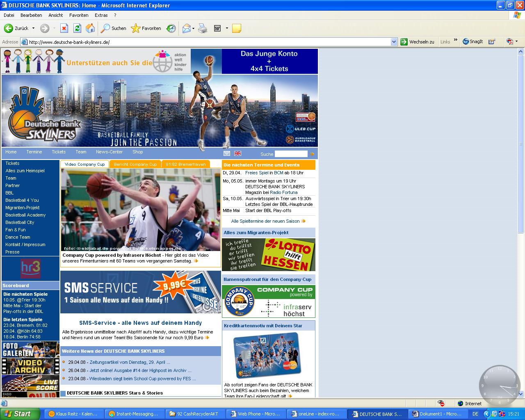Switch site to English via UK flag
The image size is (525, 420).
tap(237, 153)
